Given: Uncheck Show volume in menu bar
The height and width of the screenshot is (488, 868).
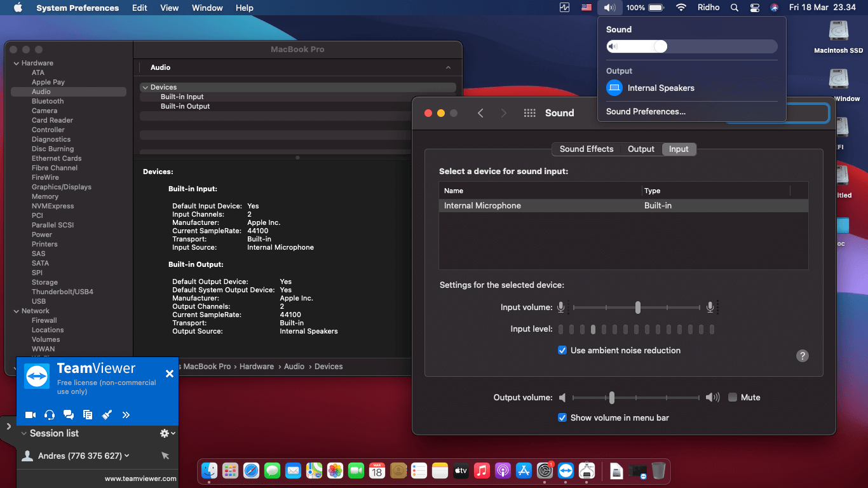Looking at the screenshot, I should (x=562, y=417).
